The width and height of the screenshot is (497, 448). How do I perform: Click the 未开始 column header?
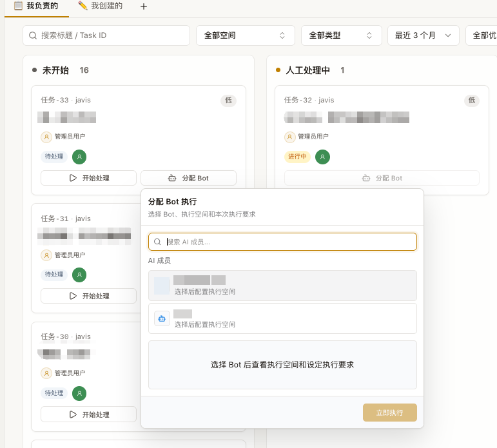[56, 70]
